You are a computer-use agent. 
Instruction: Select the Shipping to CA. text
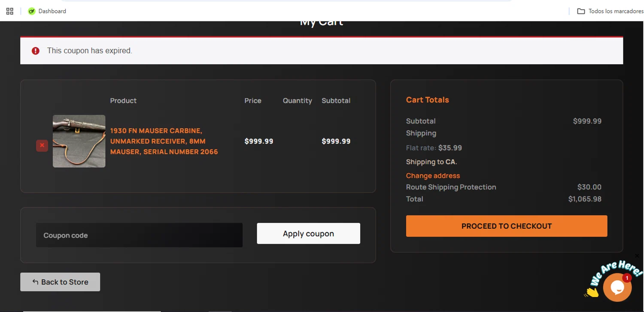coord(431,162)
